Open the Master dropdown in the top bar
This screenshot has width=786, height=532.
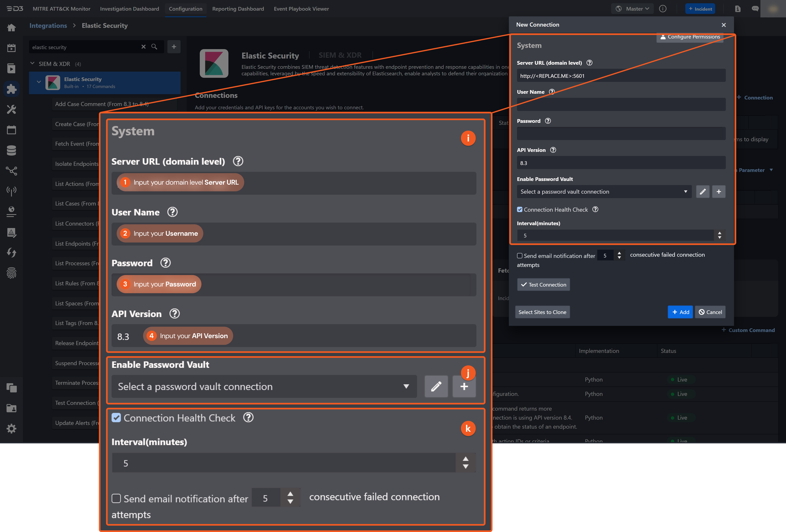(x=632, y=8)
